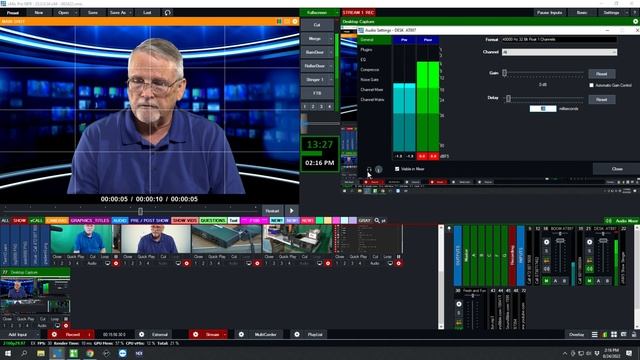Toggle bus A on the BOOM AT897 strip
Viewport: 640px width, 360px height.
point(556,281)
